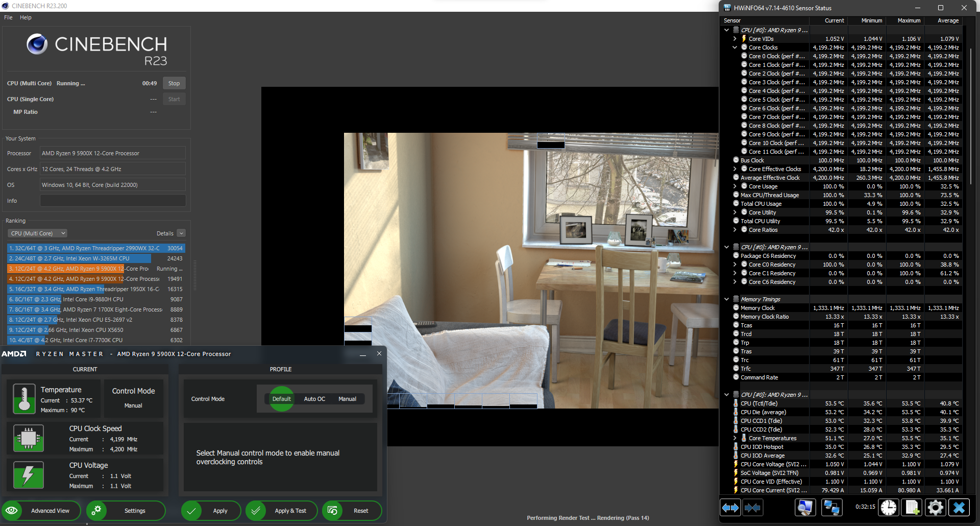This screenshot has width=980, height=526.
Task: Click the Ryzen Master Settings gears icon
Action: pos(96,510)
